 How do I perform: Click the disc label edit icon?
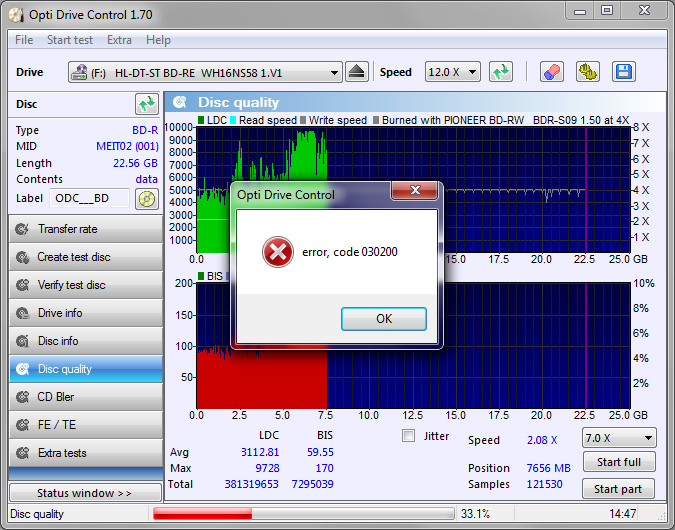pos(147,198)
